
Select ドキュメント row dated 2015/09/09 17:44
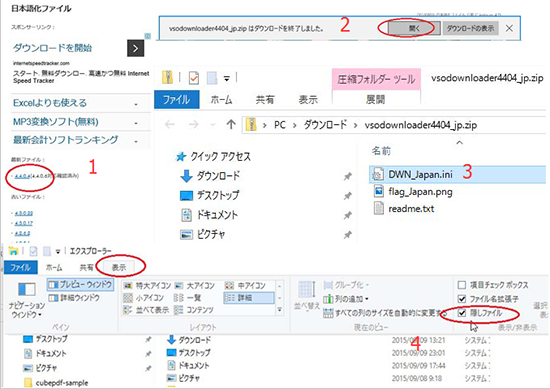coord(327,365)
